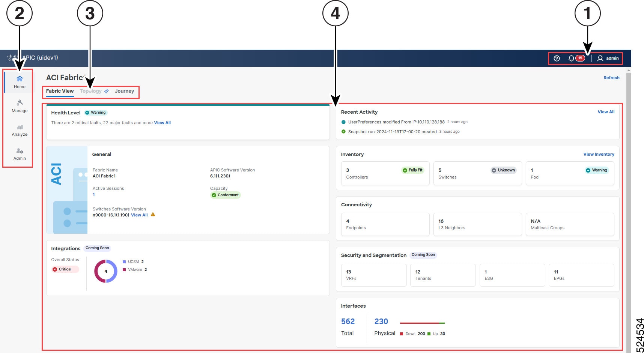644x353 pixels.
Task: Click the 562 Total interfaces number
Action: click(x=348, y=321)
